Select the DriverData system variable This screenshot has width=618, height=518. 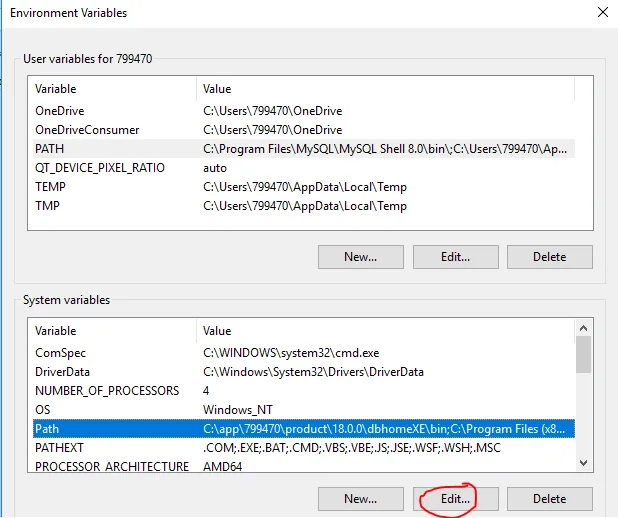pyautogui.click(x=64, y=372)
